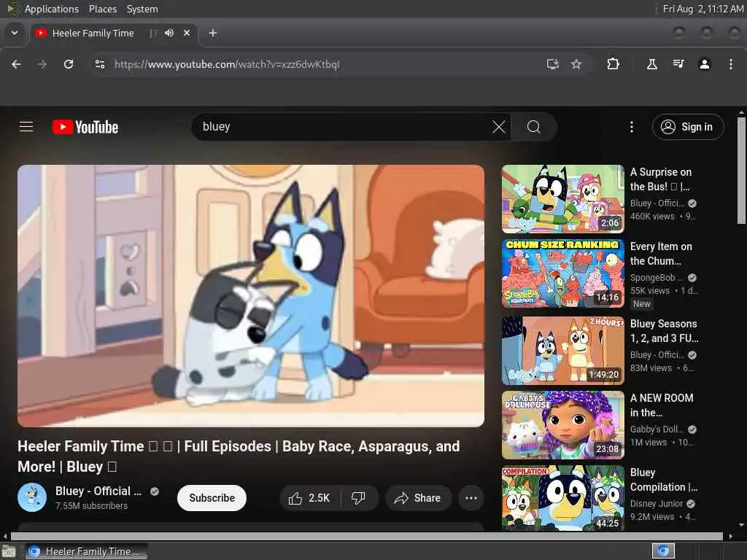Screen dimensions: 747x560
Task: Click the date and time clock
Action: tap(703, 9)
